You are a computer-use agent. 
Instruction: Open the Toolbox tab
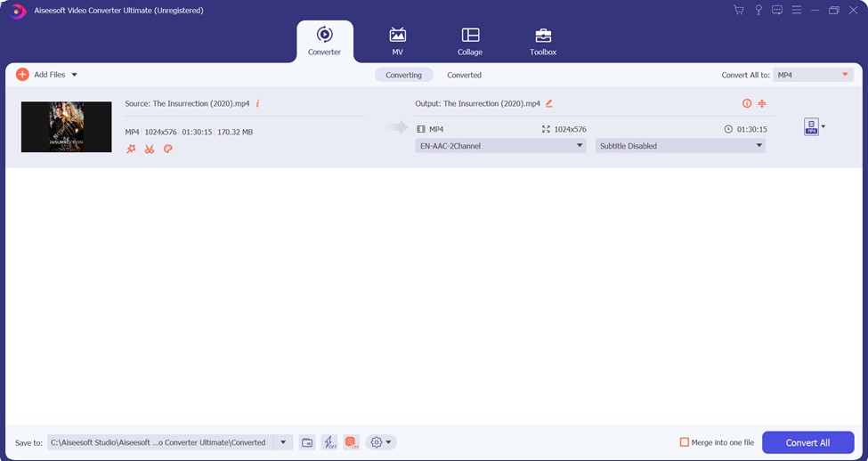[x=542, y=41]
